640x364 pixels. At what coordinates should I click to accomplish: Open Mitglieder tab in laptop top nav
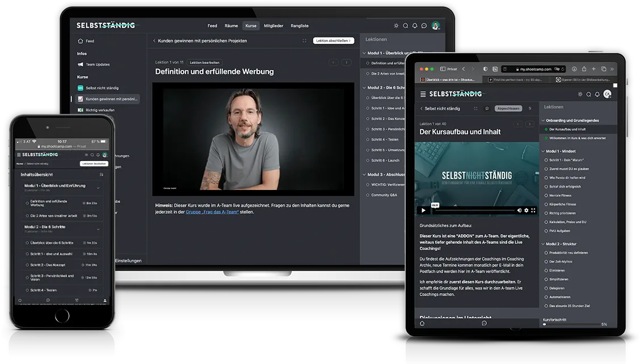273,26
